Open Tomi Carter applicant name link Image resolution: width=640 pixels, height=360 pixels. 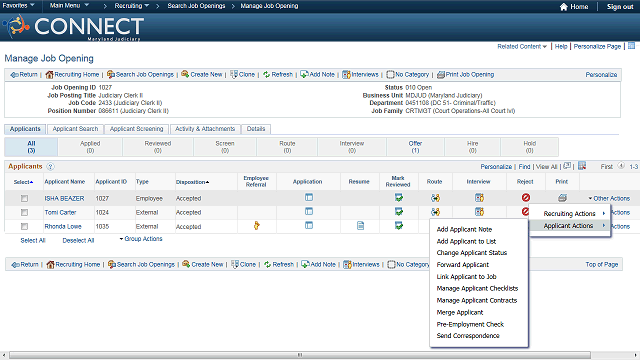coord(60,212)
